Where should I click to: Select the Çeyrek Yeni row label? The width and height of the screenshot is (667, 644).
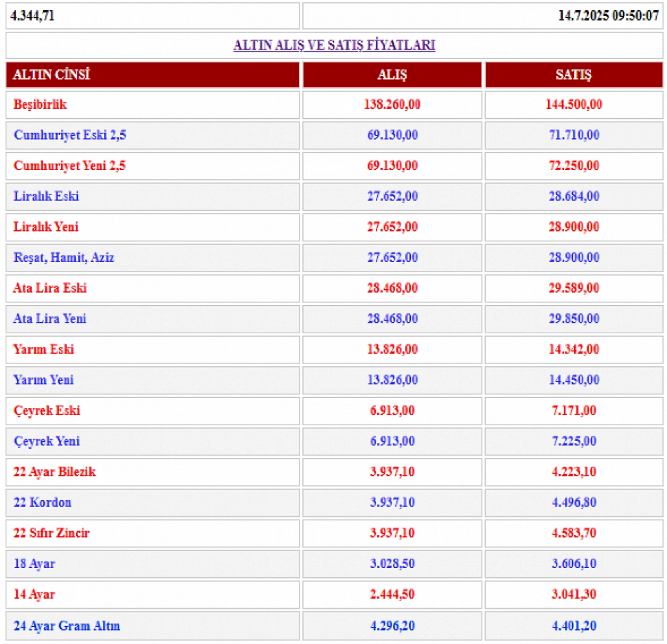click(47, 441)
